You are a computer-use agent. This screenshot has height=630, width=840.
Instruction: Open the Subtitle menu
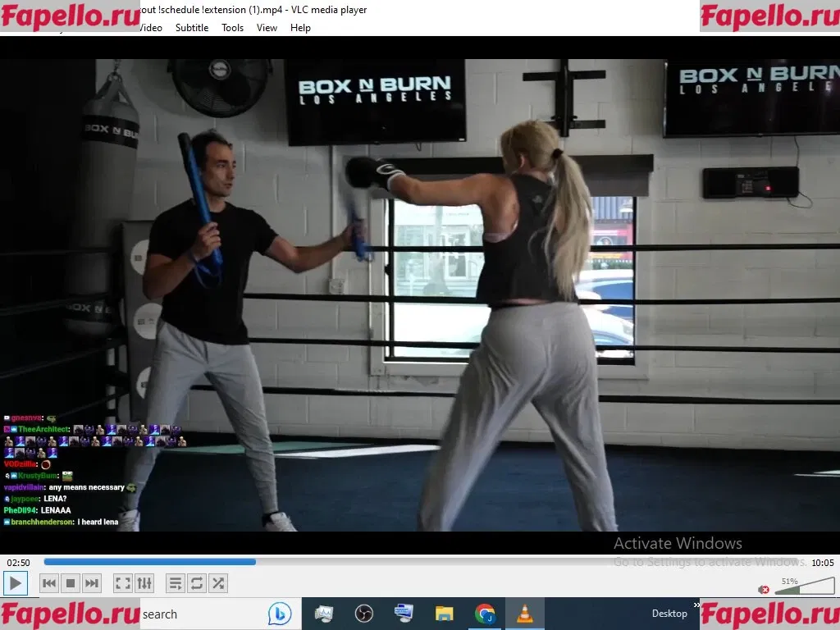[192, 28]
